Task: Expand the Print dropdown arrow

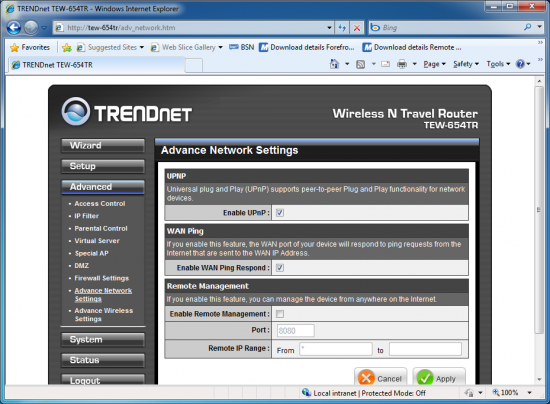Action: click(x=414, y=64)
